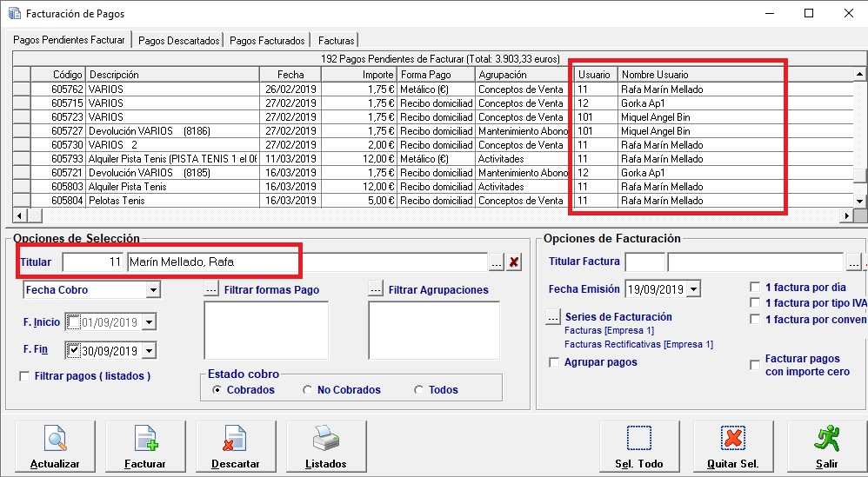Click the Titular Factura name field
868x477 pixels.
coord(757,262)
